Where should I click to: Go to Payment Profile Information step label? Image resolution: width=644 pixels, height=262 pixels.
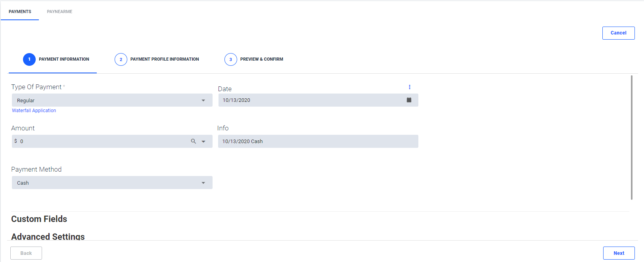click(x=165, y=59)
